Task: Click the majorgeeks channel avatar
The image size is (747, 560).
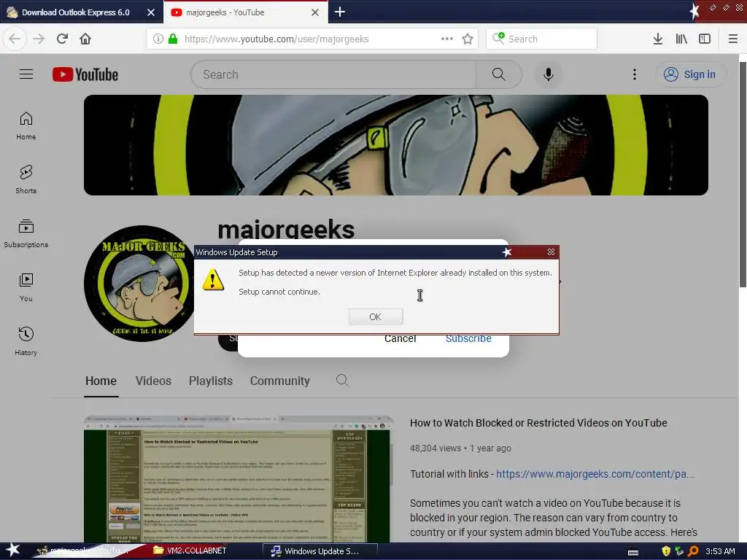Action: click(x=139, y=284)
